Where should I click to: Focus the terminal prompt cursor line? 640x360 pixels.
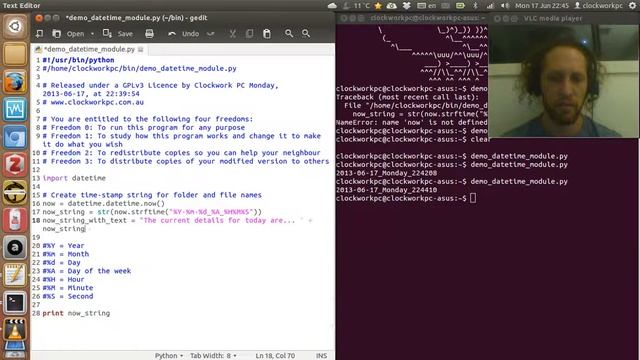click(406, 198)
